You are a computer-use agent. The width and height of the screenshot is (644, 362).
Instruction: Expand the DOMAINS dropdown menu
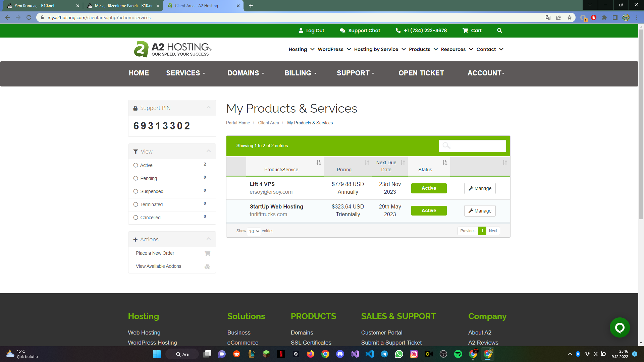[246, 73]
